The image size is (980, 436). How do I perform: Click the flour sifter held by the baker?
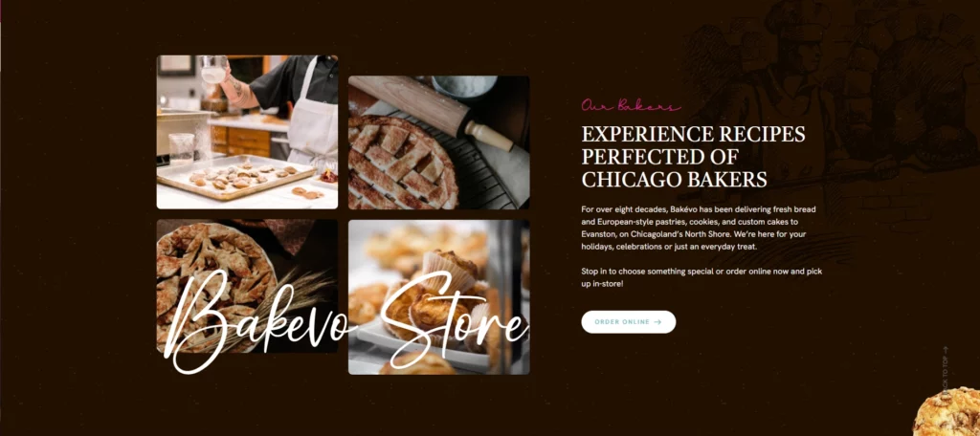pyautogui.click(x=213, y=69)
